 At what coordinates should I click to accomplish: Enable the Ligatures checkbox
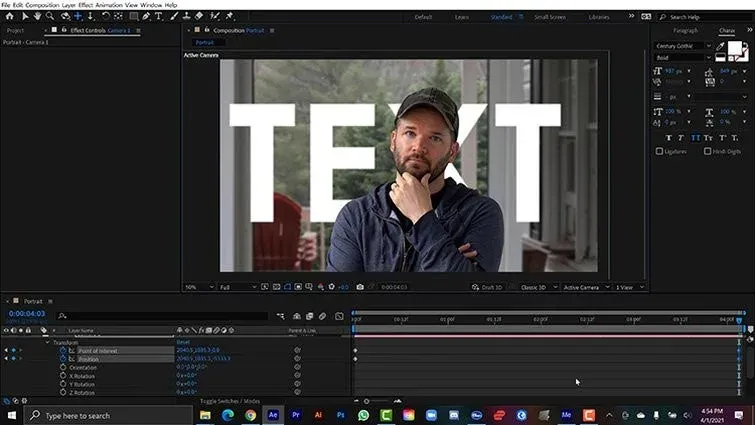click(659, 151)
